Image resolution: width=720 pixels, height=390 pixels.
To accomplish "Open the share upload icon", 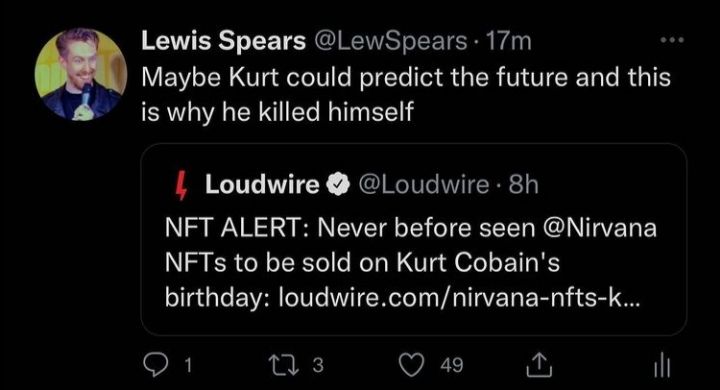I will (x=539, y=365).
